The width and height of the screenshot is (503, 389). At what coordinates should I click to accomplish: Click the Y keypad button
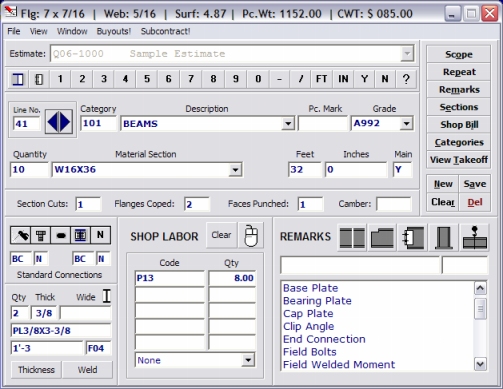point(365,79)
